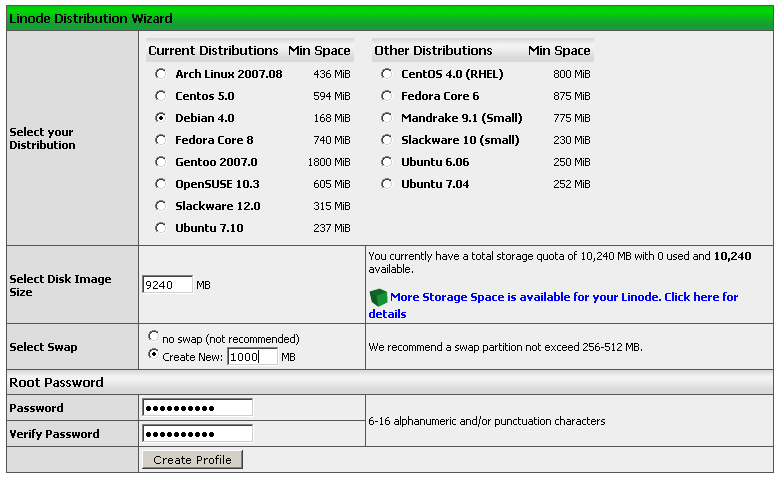Click the Select Swap label
This screenshot has width=780, height=479.
(x=43, y=347)
